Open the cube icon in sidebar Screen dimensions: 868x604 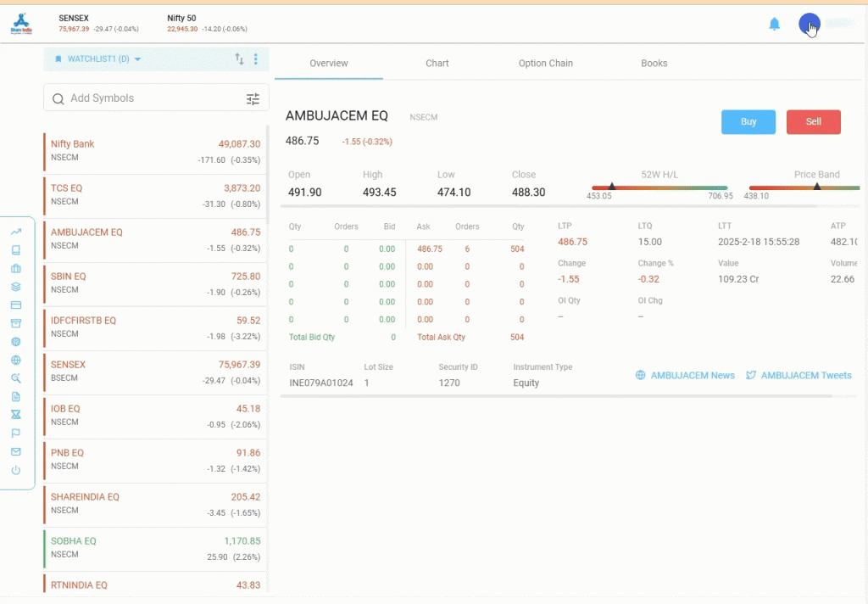[16, 341]
